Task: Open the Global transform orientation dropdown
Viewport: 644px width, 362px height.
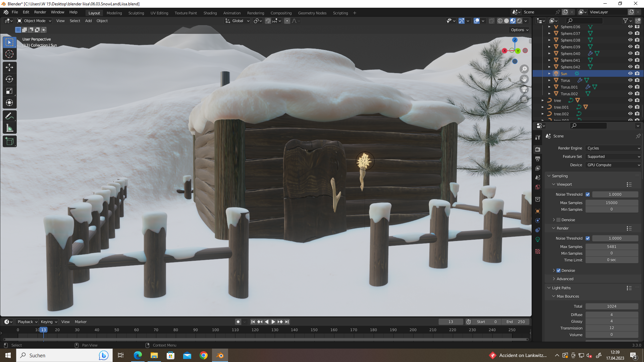Action: coord(237,21)
